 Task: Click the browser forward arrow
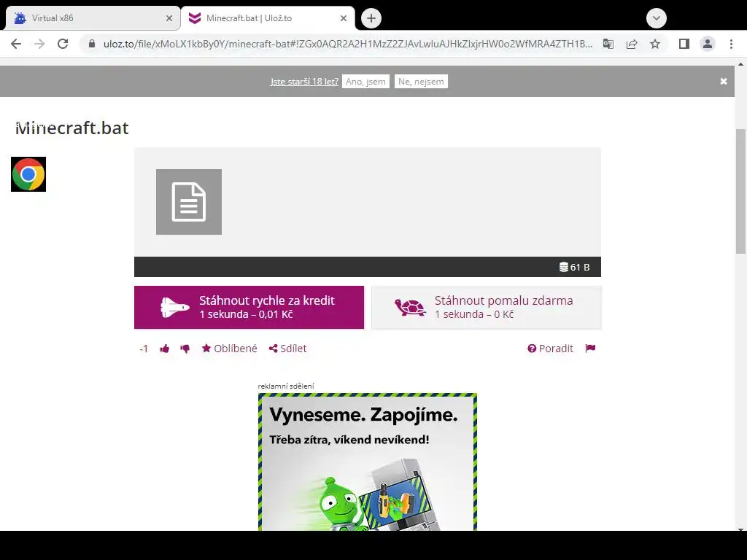click(39, 44)
